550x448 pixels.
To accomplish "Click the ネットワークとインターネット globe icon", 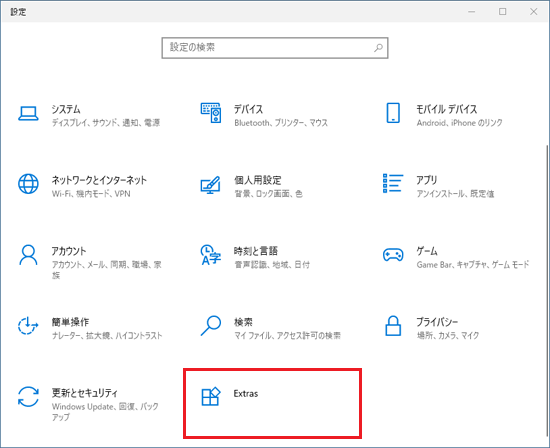I will click(28, 184).
